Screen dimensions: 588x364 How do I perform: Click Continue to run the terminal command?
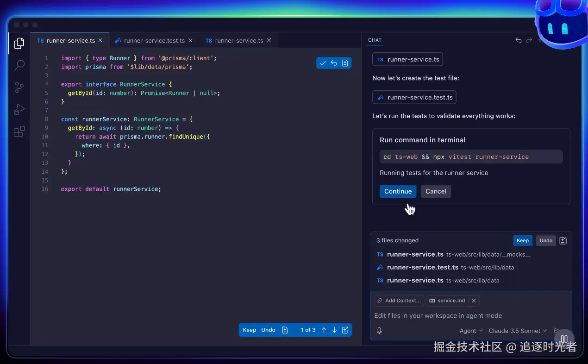[398, 191]
